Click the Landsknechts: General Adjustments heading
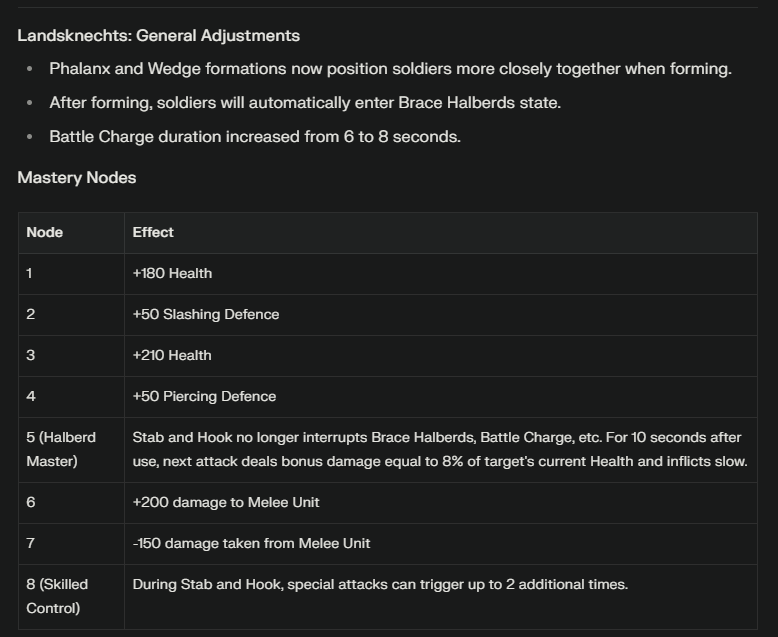 (158, 36)
